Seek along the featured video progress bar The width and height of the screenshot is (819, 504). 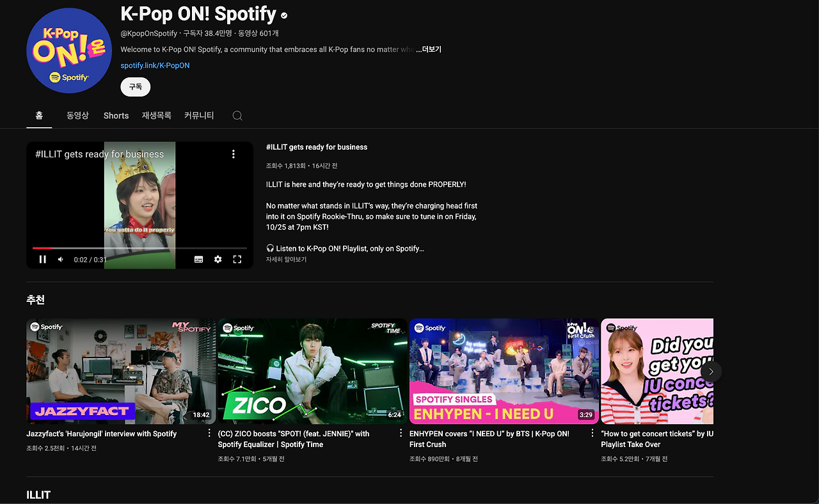pos(139,248)
